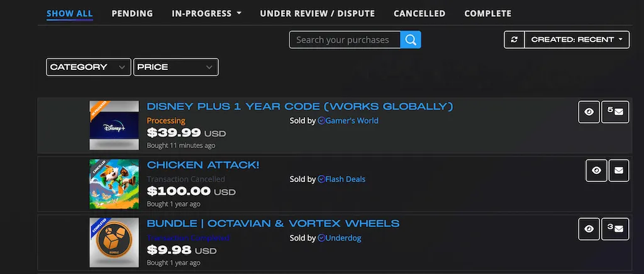This screenshot has height=274, width=644.
Task: Open the Price filter dropdown
Action: tap(175, 67)
